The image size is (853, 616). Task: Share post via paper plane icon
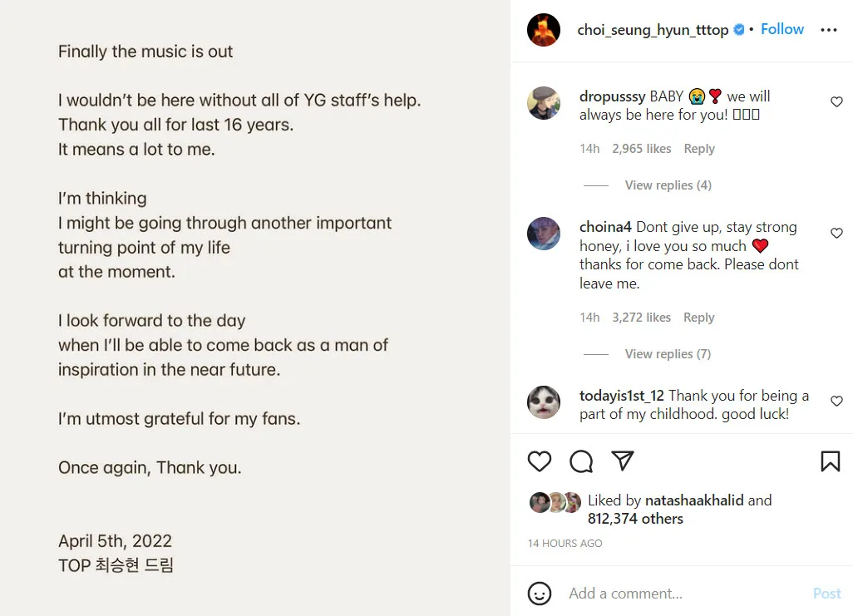tap(623, 461)
